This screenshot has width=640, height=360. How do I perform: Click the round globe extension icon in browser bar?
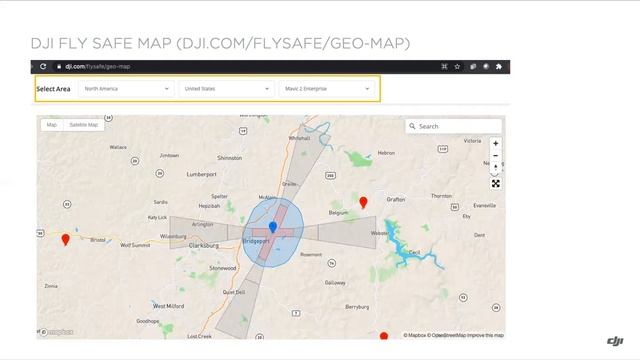486,67
